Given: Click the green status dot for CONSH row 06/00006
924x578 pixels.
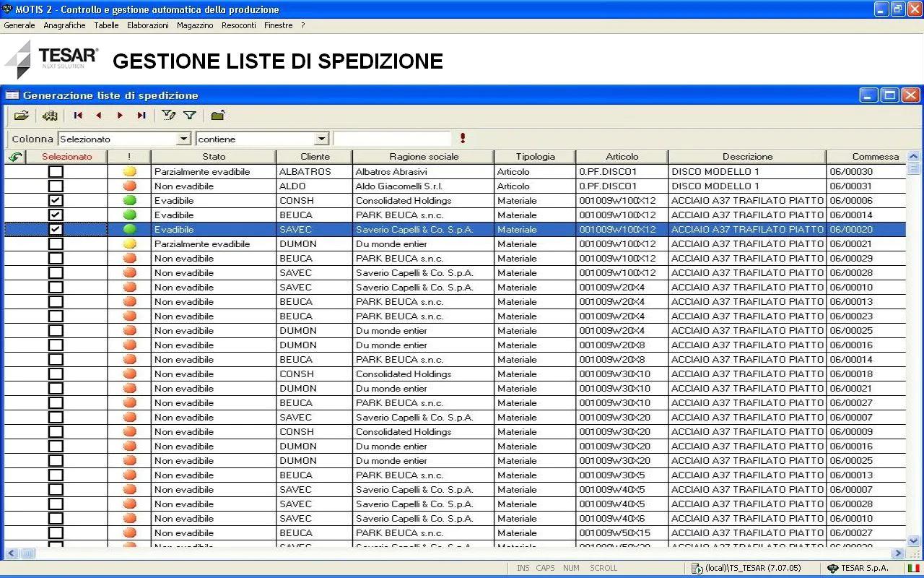Looking at the screenshot, I should [129, 200].
